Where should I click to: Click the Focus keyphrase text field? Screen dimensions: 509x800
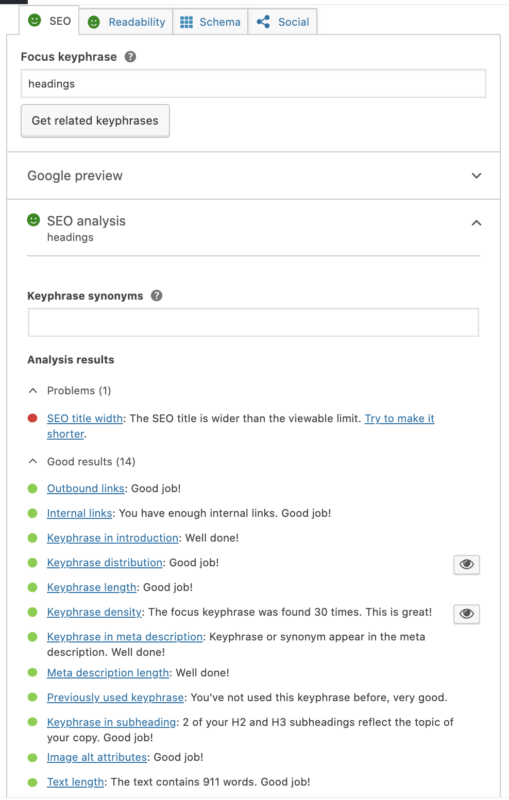(253, 84)
